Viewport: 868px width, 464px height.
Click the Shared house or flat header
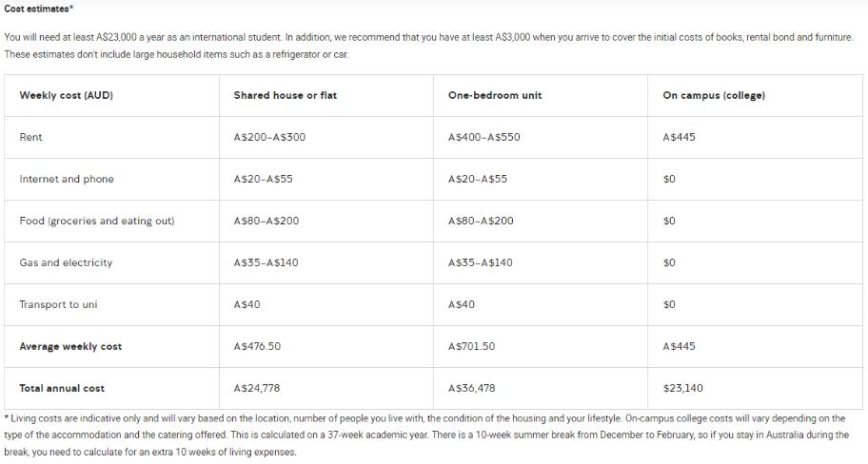286,95
